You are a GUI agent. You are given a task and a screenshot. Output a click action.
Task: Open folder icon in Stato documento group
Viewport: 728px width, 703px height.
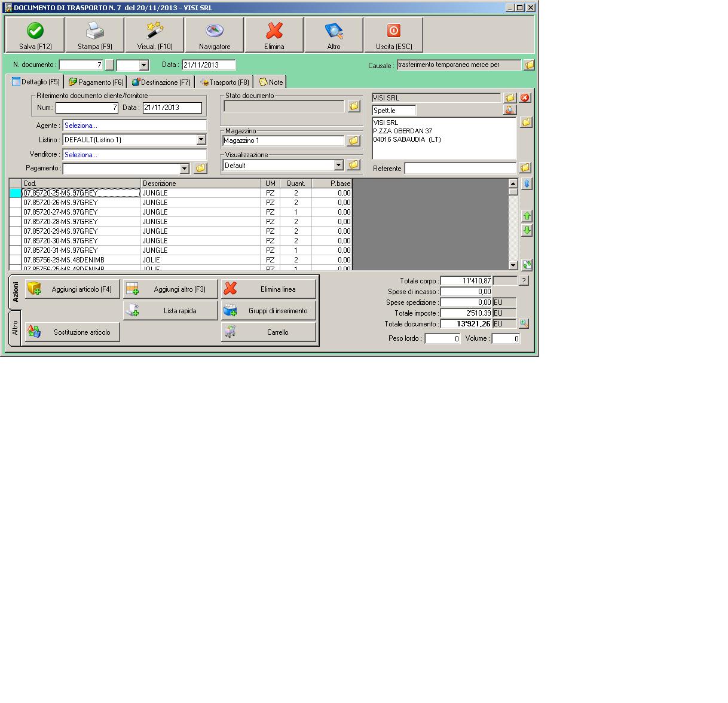[354, 106]
